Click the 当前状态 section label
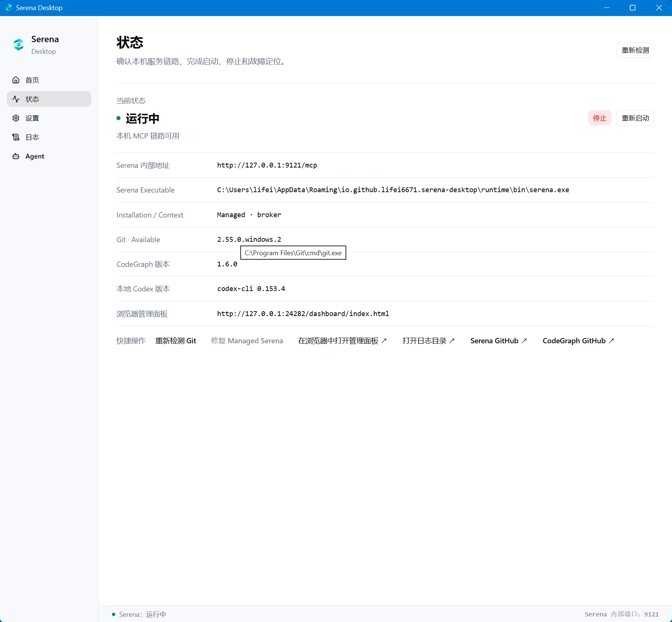This screenshot has height=622, width=672. pos(131,101)
